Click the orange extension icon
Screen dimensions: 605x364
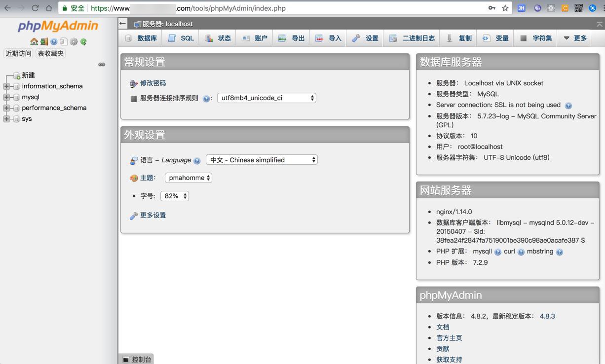tap(565, 8)
